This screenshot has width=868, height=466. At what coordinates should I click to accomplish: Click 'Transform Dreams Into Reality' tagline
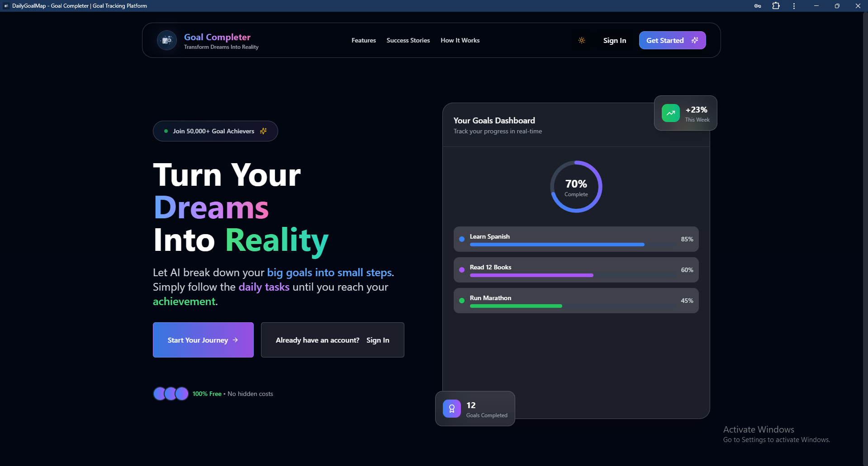click(x=221, y=47)
